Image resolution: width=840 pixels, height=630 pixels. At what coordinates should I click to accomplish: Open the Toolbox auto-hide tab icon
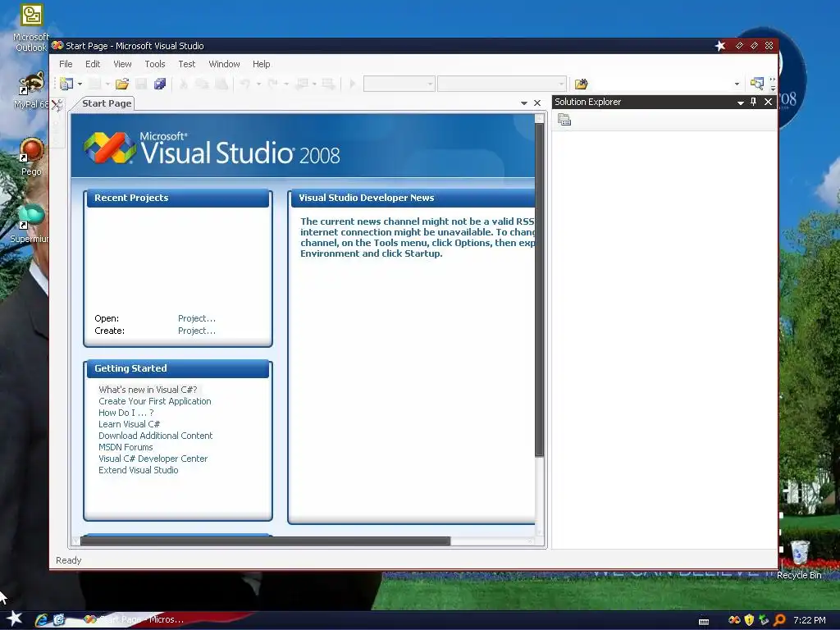[57, 104]
